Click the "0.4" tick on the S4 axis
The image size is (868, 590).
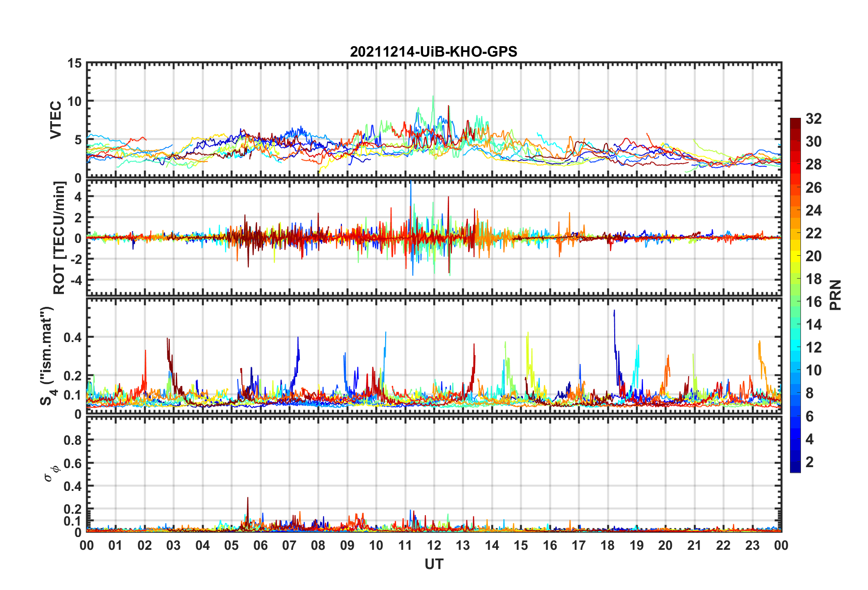[x=73, y=337]
